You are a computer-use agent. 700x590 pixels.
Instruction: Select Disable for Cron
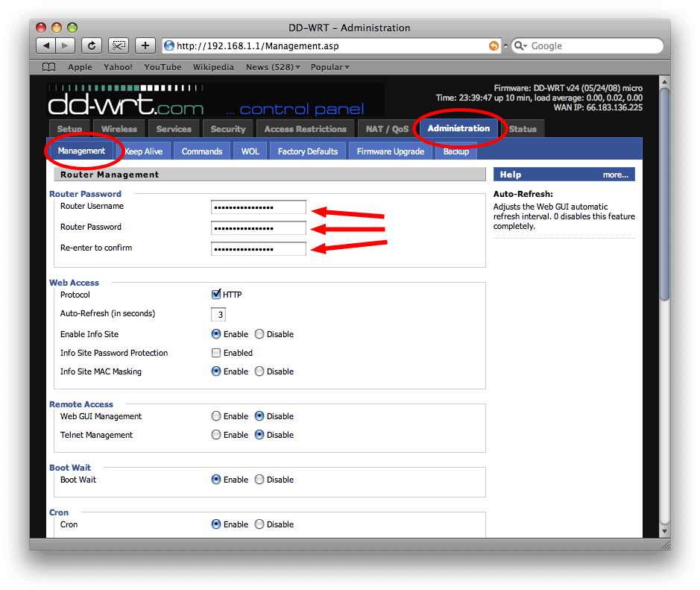click(259, 524)
